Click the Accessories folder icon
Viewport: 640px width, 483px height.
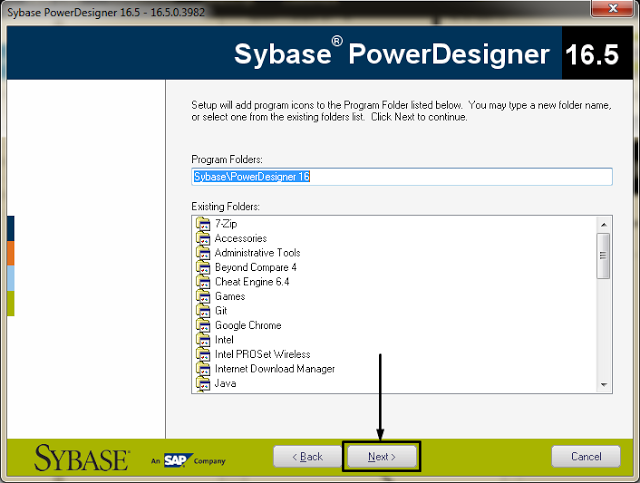[203, 238]
